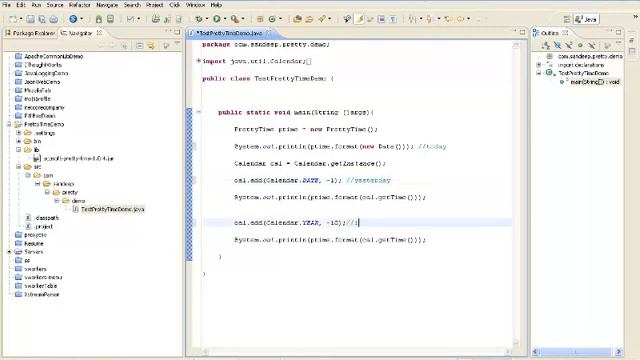
Task: Toggle Show Whitespace Characters icon
Action: [393, 19]
